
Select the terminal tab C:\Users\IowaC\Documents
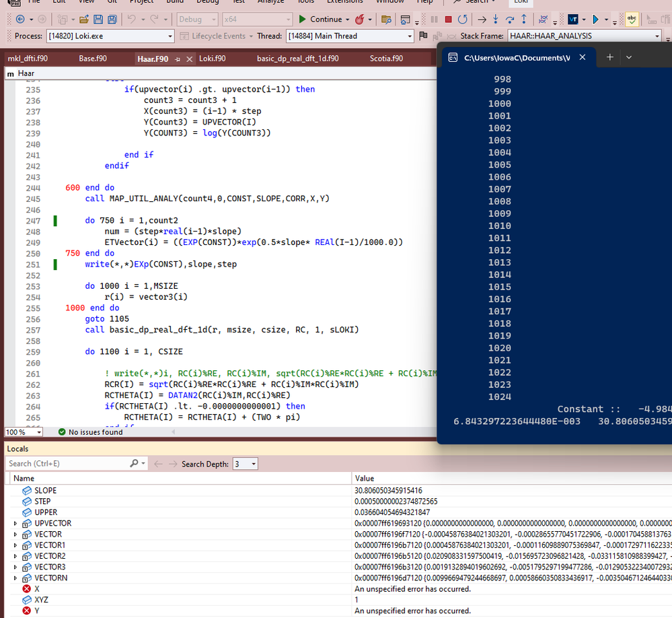517,57
